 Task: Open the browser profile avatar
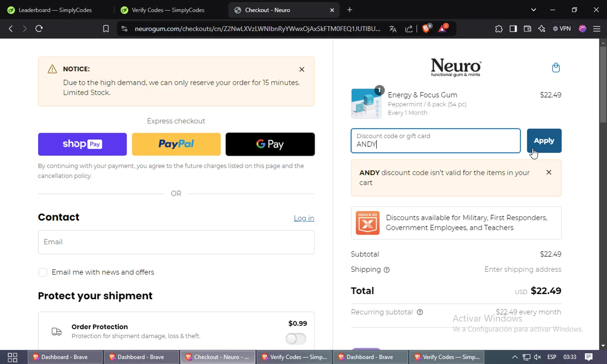coord(583,29)
